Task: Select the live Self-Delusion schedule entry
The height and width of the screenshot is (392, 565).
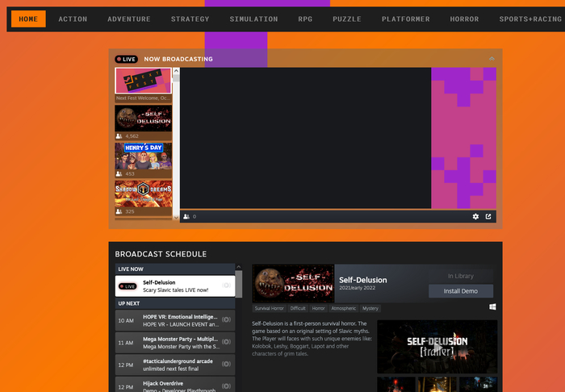Action: coord(175,286)
